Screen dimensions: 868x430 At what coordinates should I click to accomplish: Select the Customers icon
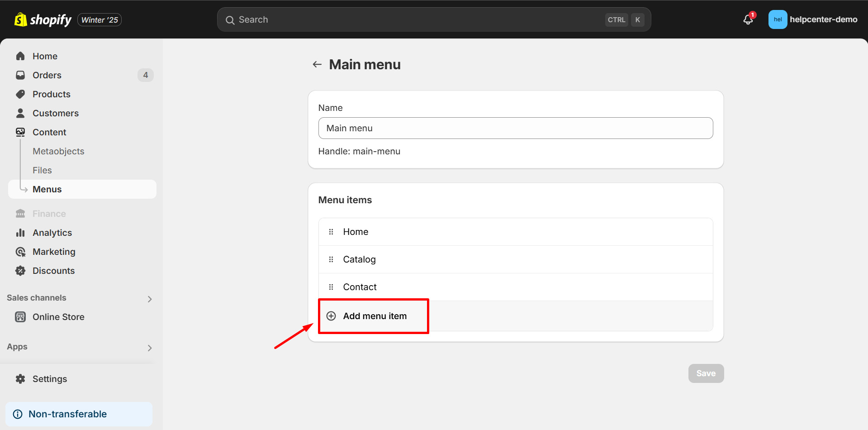pyautogui.click(x=20, y=113)
